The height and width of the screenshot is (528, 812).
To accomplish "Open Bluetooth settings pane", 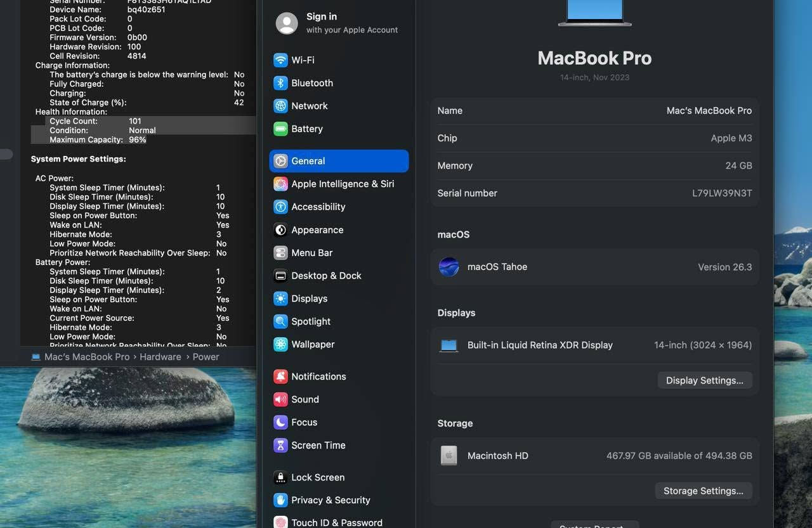I will tap(339, 83).
